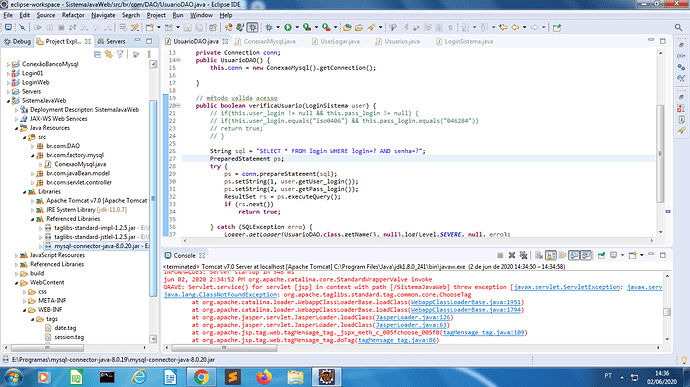Expand the br.com.DAO package node
This screenshot has height=387, width=690.
click(33, 146)
